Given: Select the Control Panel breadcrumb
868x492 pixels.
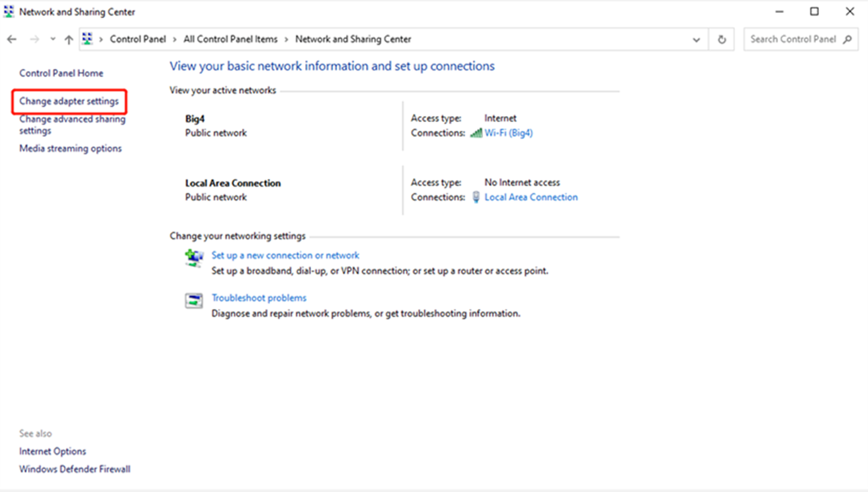Looking at the screenshot, I should point(138,40).
